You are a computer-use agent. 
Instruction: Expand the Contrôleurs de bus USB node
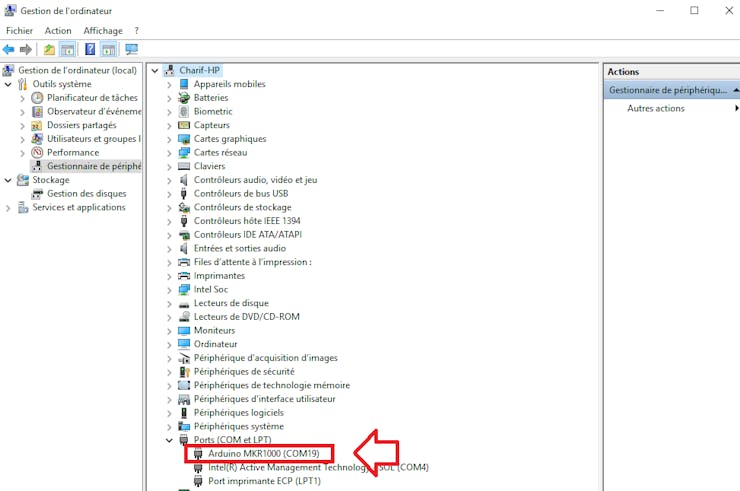[x=169, y=194]
